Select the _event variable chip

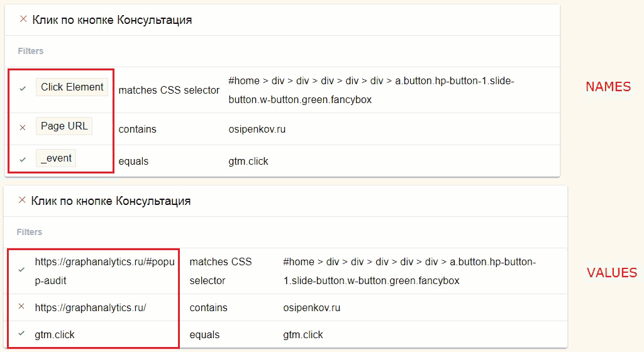(56, 158)
